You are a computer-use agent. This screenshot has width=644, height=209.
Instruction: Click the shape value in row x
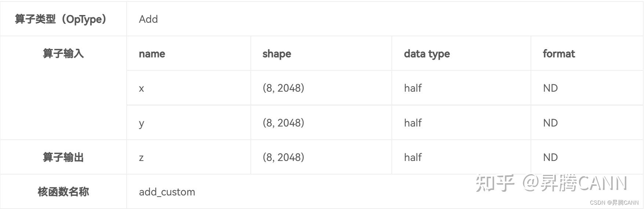(x=283, y=88)
